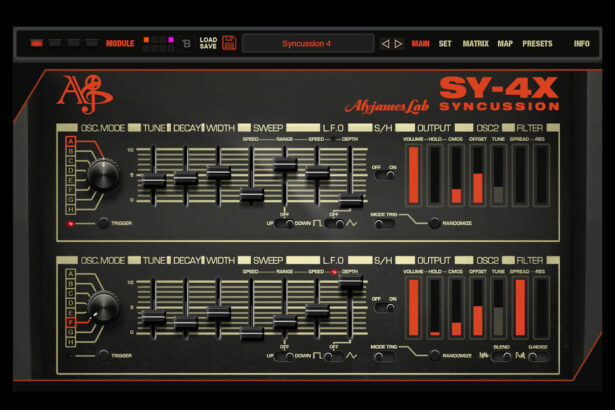Click upper module Cmos bar
The width and height of the screenshot is (615, 410).
coord(456,175)
